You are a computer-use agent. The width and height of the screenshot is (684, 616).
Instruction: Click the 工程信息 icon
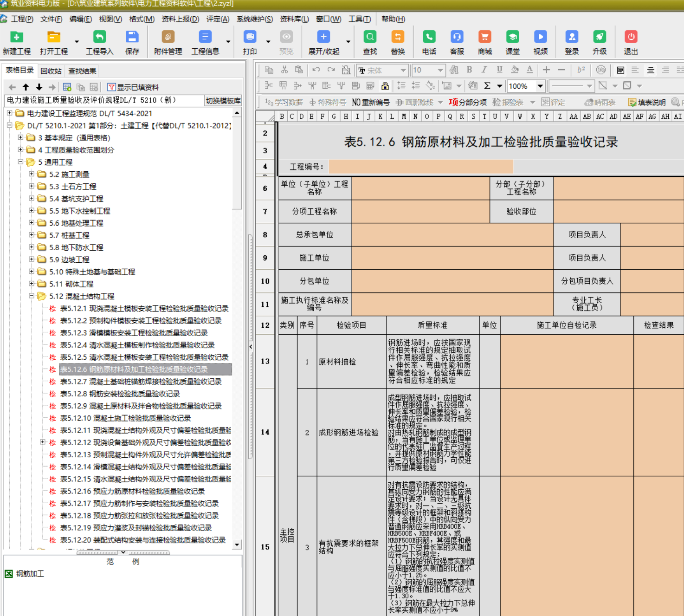205,37
